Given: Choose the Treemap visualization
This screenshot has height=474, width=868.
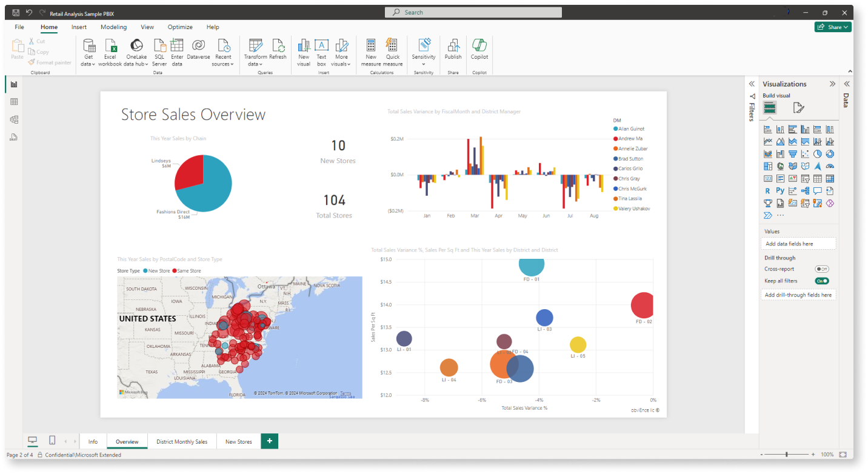Looking at the screenshot, I should coord(768,166).
